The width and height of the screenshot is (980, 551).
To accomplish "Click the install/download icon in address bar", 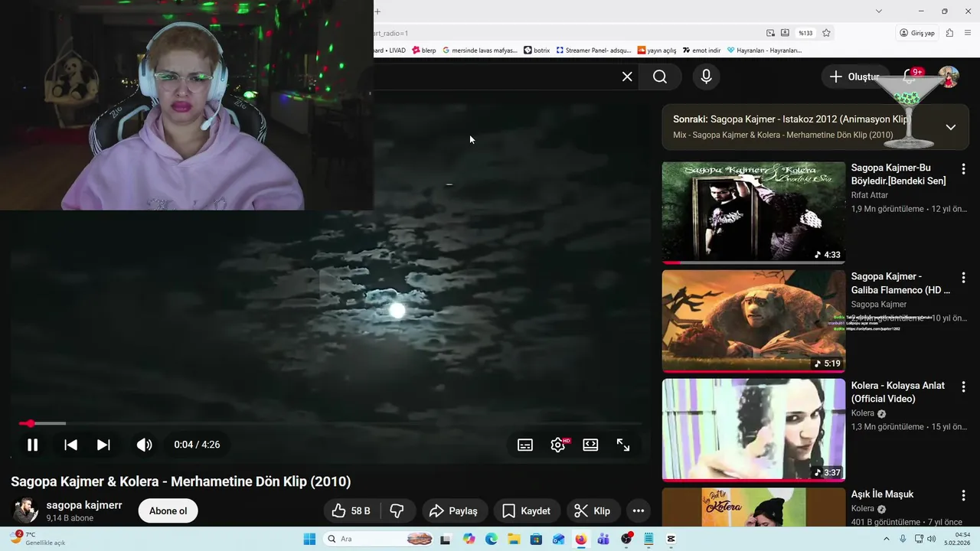I will coord(785,33).
